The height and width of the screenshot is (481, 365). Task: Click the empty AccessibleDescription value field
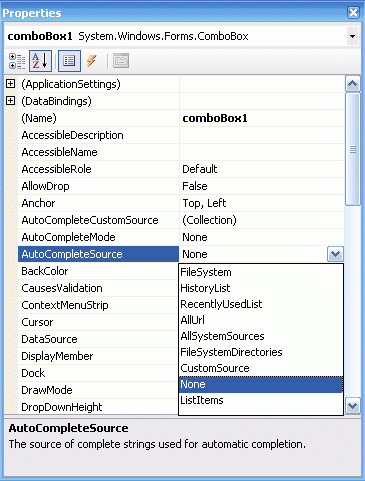point(262,135)
